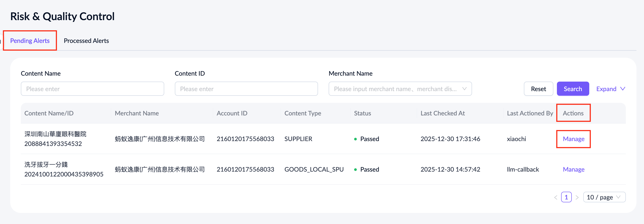
Task: Go to next page with right arrow
Action: 577,197
